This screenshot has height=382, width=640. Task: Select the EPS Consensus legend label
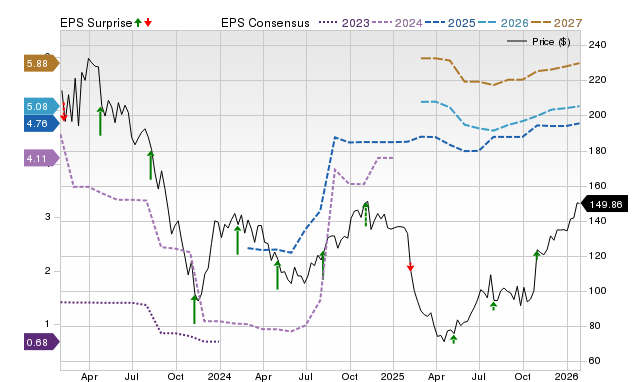pos(265,23)
